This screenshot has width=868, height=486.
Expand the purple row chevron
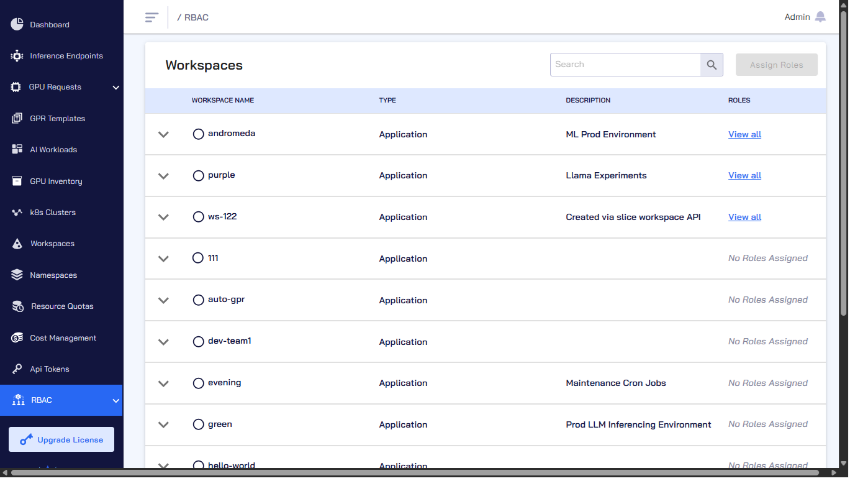163,176
